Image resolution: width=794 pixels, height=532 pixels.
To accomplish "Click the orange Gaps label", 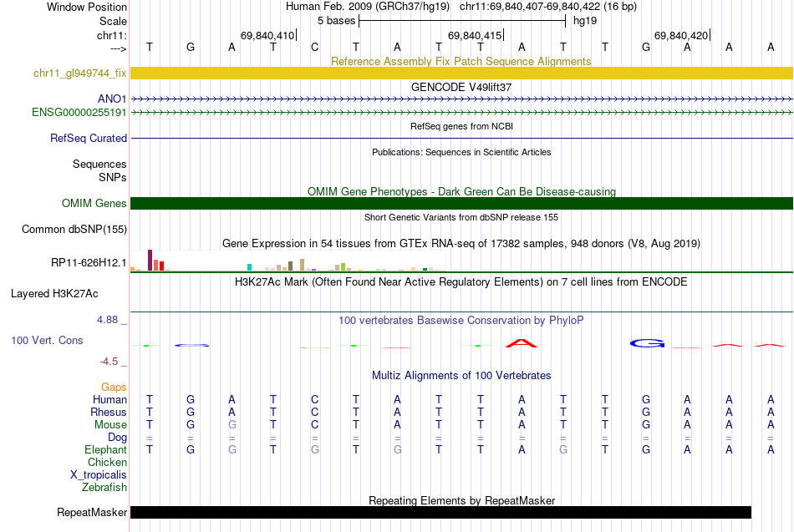I will (114, 388).
